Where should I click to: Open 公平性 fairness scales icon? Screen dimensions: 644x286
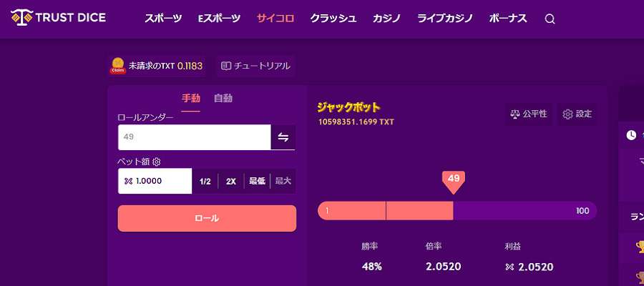tap(514, 114)
